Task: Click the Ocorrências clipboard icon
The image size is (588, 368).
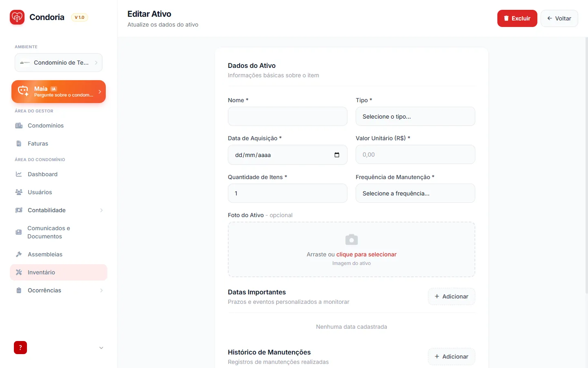Action: pos(19,290)
